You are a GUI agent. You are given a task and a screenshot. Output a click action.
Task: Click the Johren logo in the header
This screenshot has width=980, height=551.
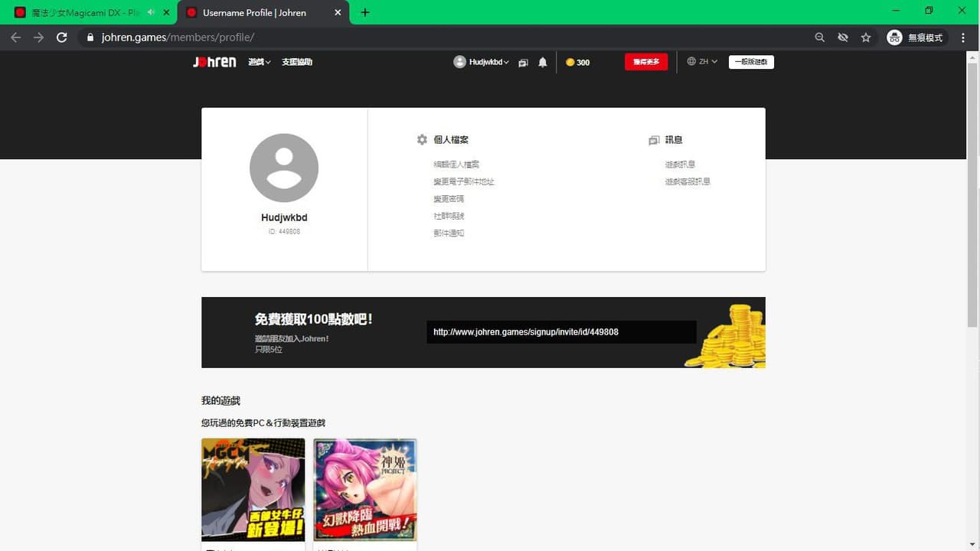click(x=214, y=62)
